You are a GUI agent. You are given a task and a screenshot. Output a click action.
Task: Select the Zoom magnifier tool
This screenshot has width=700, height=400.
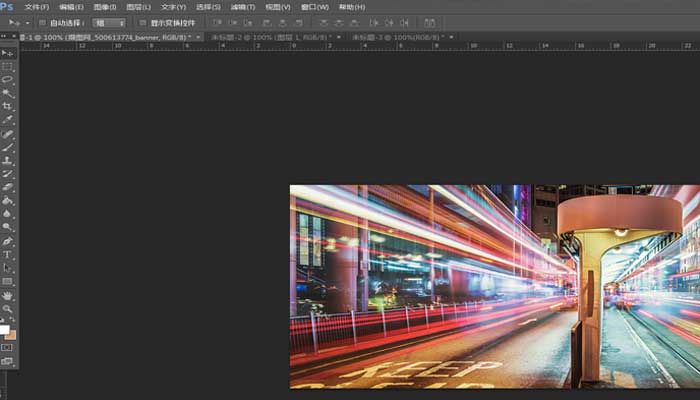click(7, 309)
